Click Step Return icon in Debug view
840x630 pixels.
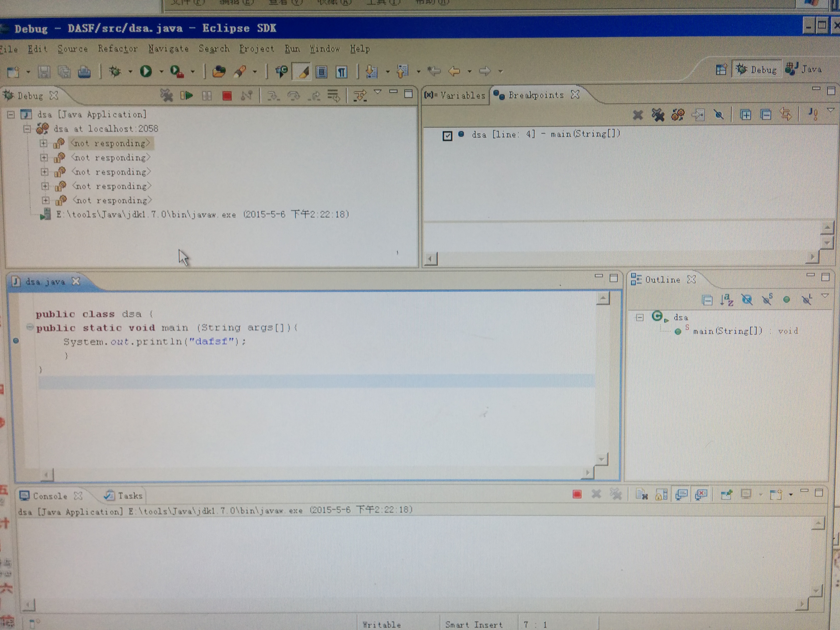tap(314, 96)
